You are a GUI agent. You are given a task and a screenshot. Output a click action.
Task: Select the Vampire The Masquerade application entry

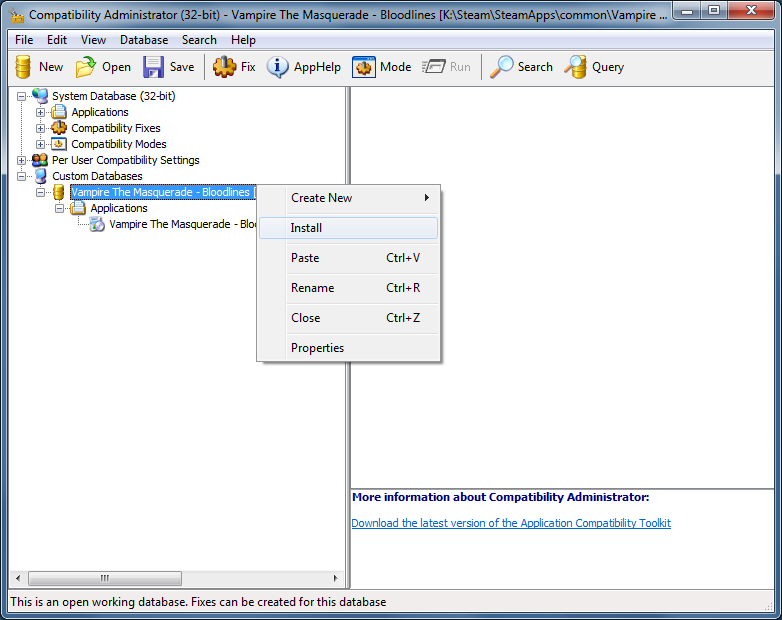pyautogui.click(x=183, y=224)
